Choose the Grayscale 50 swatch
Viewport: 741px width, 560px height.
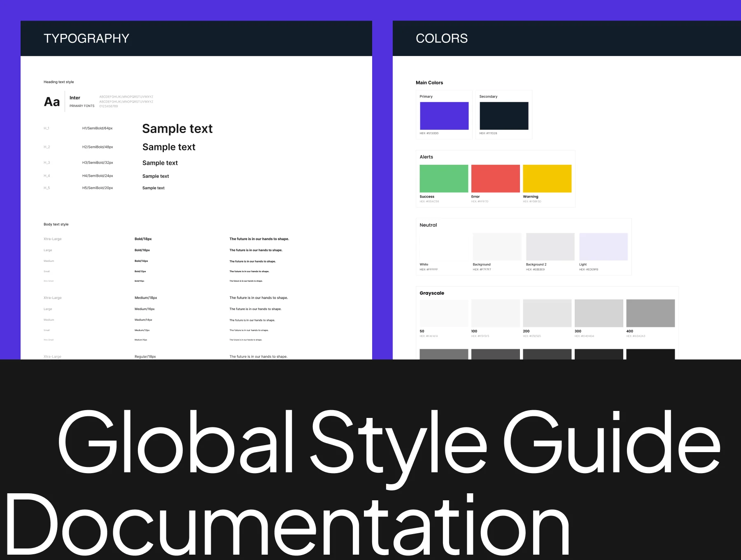(444, 313)
